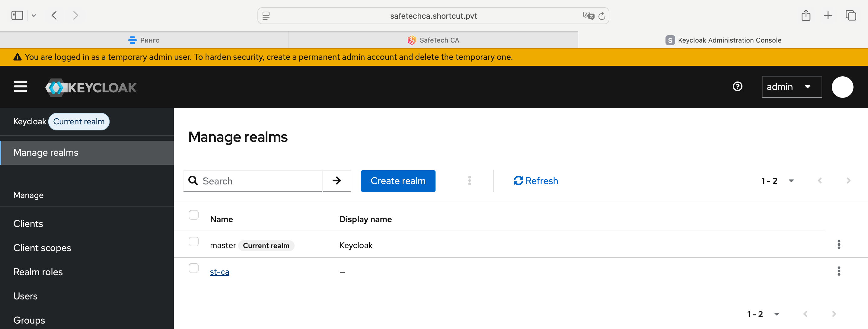Expand the admin user dropdown
This screenshot has width=868, height=329.
coord(792,87)
